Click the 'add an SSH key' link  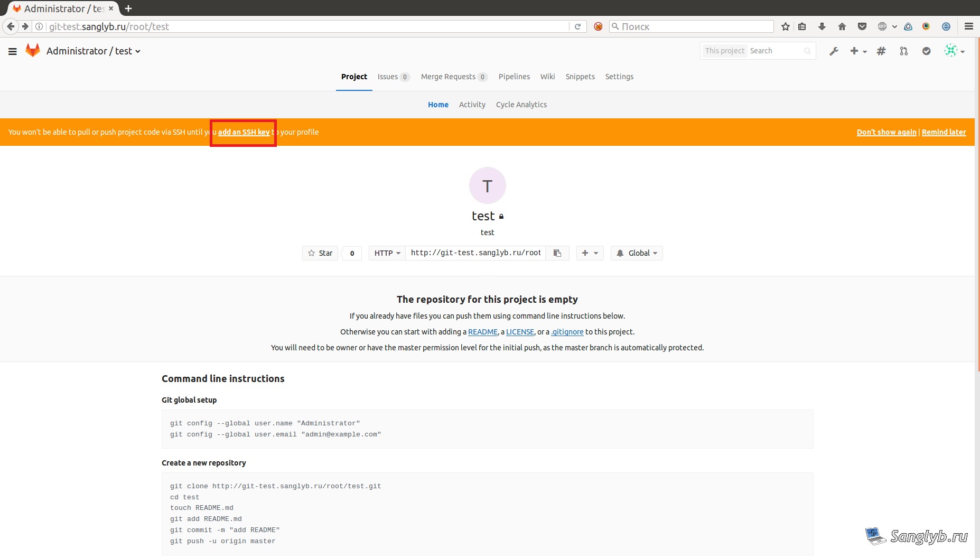click(244, 132)
